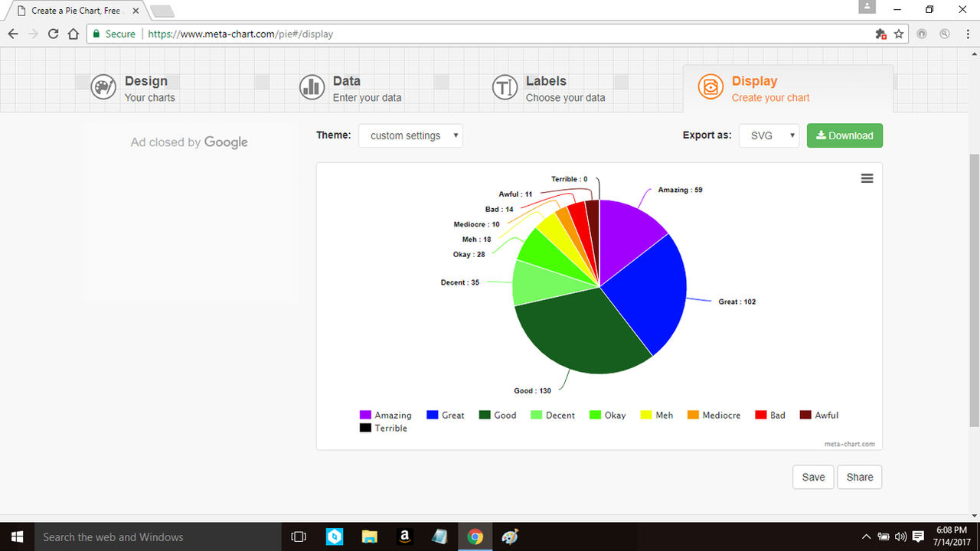
Task: Open Chrome three-dot menu
Action: click(968, 34)
